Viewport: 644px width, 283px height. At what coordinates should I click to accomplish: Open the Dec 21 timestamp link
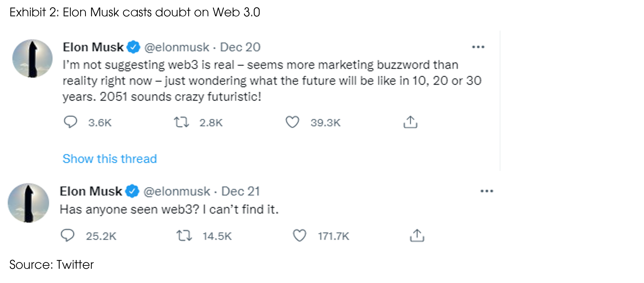point(241,191)
